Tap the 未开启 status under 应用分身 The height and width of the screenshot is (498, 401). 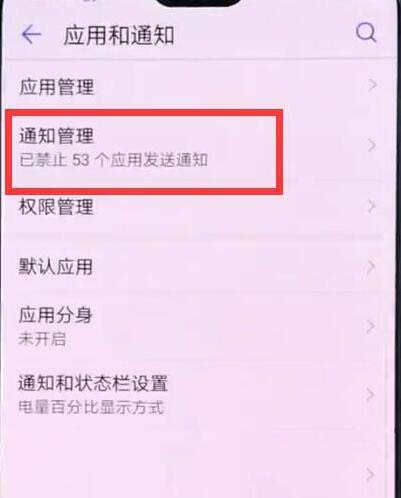coord(42,339)
